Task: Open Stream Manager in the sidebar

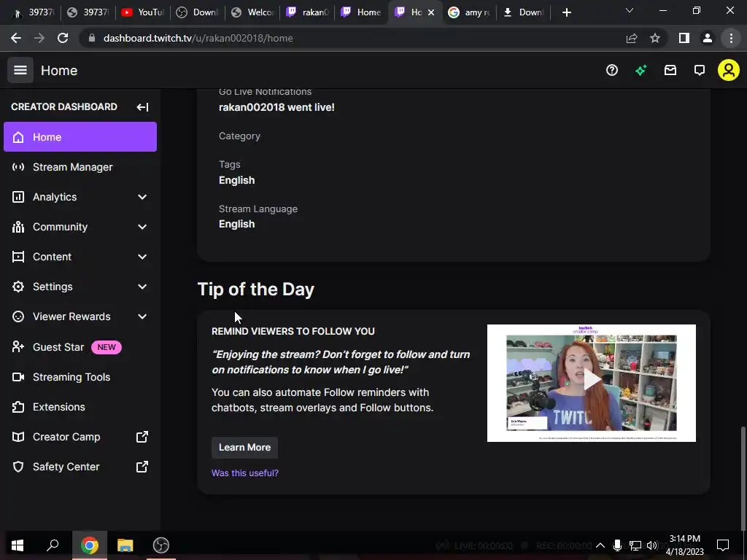Action: [x=80, y=167]
